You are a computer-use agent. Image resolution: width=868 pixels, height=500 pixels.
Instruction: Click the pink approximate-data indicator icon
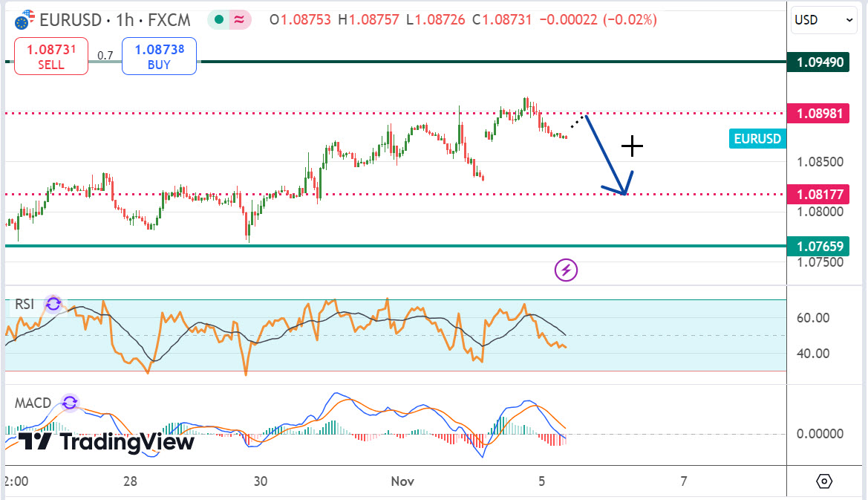[240, 20]
